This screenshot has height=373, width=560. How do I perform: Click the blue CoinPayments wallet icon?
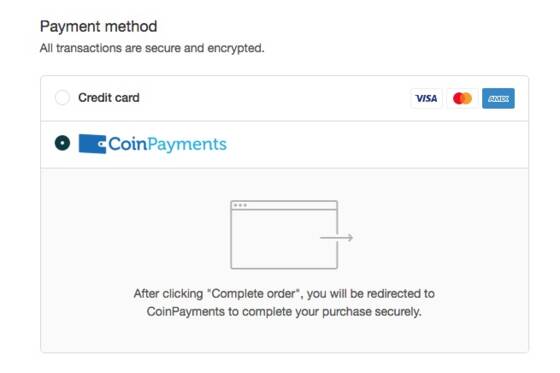click(92, 144)
